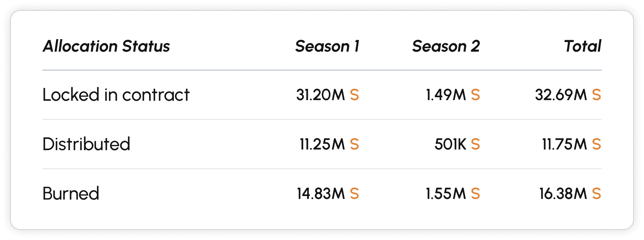The image size is (644, 240).
Task: Click the 14.83M Season 1 burned value
Action: [321, 194]
